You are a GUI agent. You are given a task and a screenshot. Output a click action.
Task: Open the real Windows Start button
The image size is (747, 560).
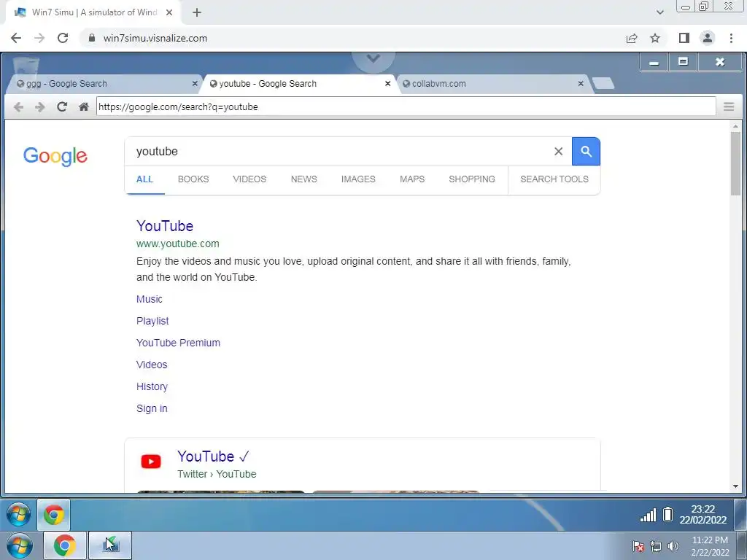(20, 545)
